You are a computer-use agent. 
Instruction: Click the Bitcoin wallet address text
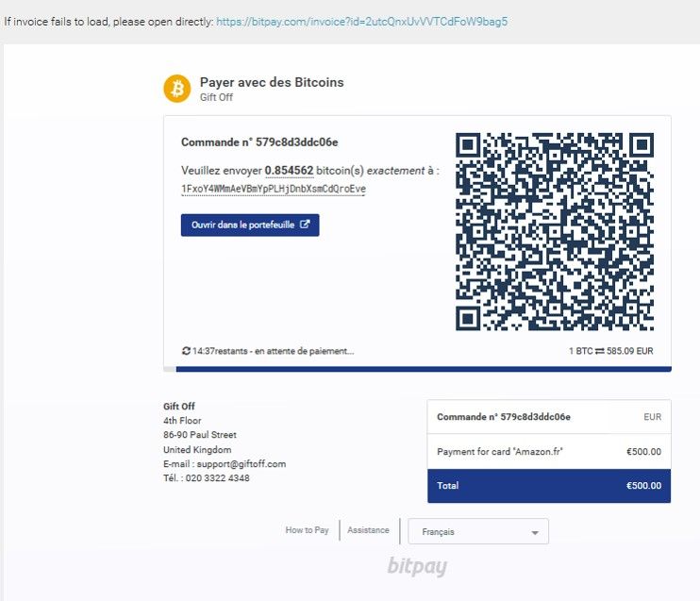(274, 189)
